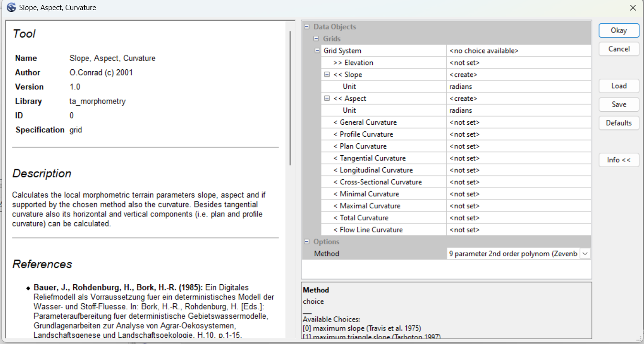This screenshot has width=644, height=344.
Task: Select the Grid System value cell
Action: (519, 51)
